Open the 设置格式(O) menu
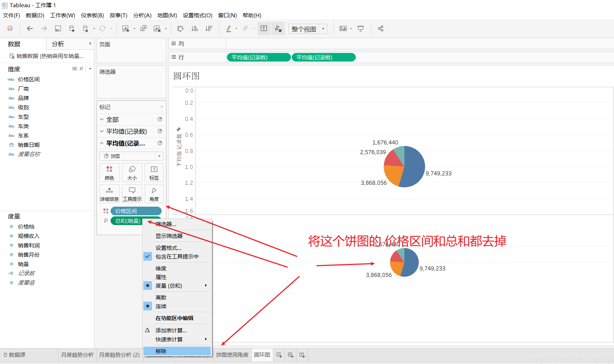This screenshot has height=364, width=614. (197, 15)
